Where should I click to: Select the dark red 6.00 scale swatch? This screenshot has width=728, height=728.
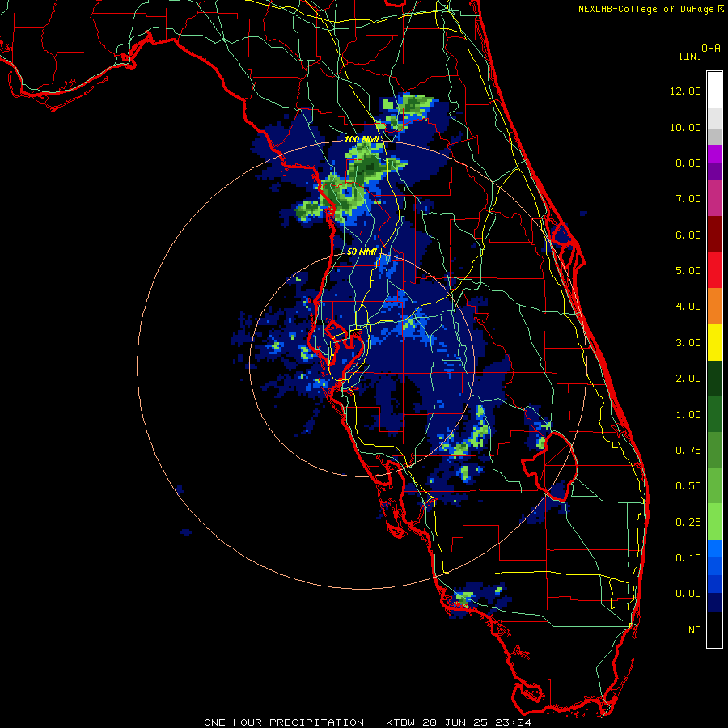(714, 235)
